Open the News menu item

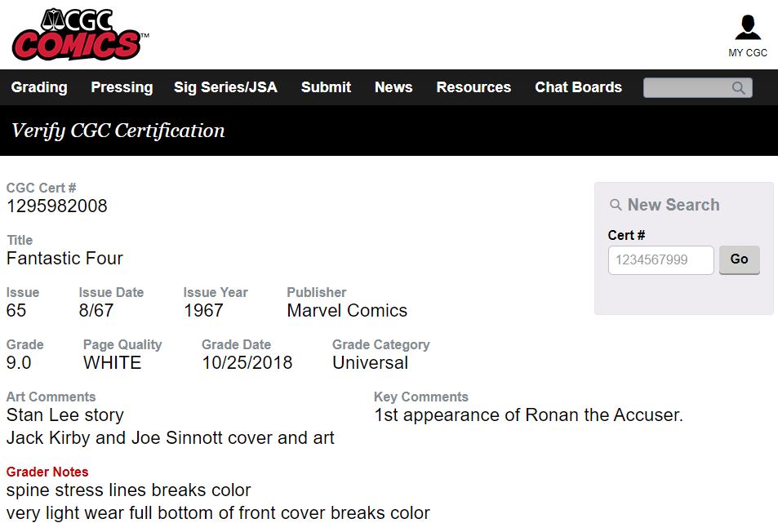[393, 87]
